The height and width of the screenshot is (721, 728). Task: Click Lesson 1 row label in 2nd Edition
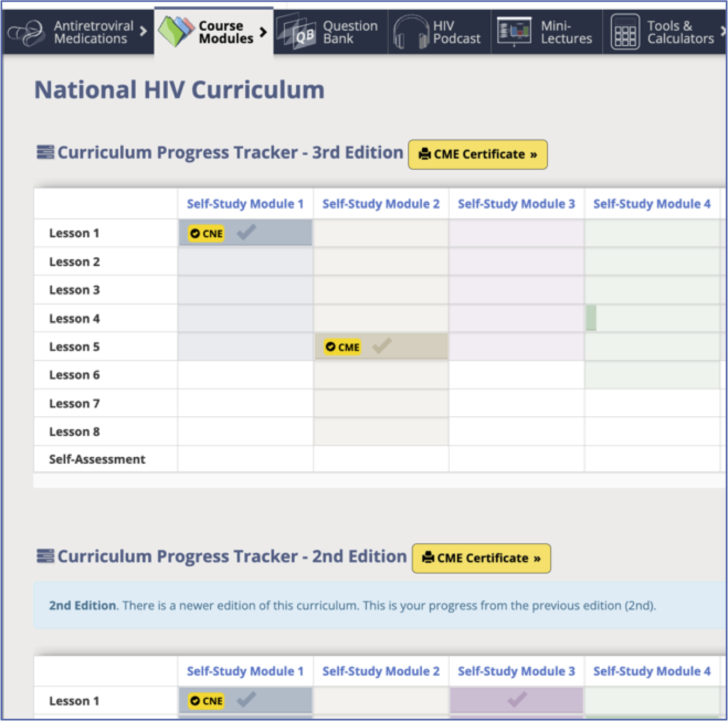[x=74, y=701]
